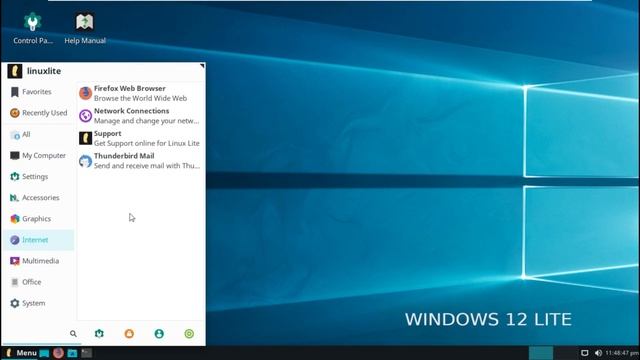Open the file manager taskbar icon
The width and height of the screenshot is (640, 360).
click(x=72, y=353)
